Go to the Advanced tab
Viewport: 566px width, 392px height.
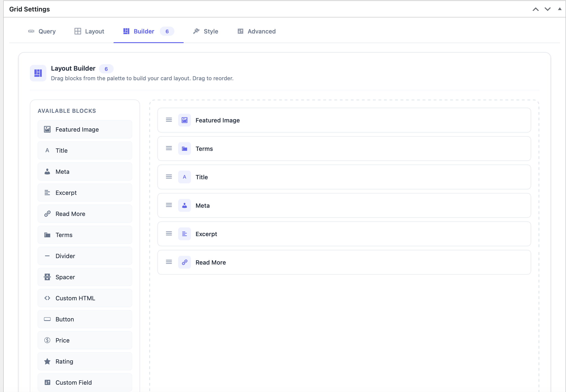point(256,31)
